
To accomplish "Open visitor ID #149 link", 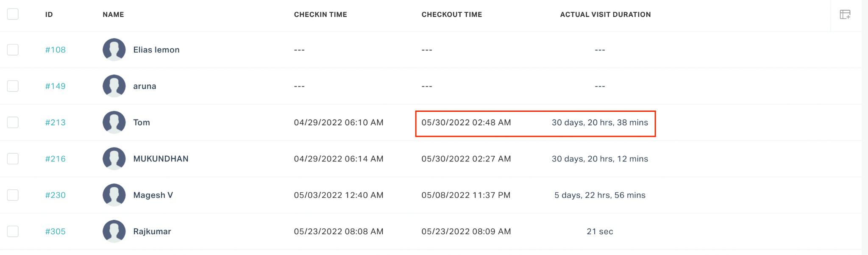I will click(x=56, y=86).
